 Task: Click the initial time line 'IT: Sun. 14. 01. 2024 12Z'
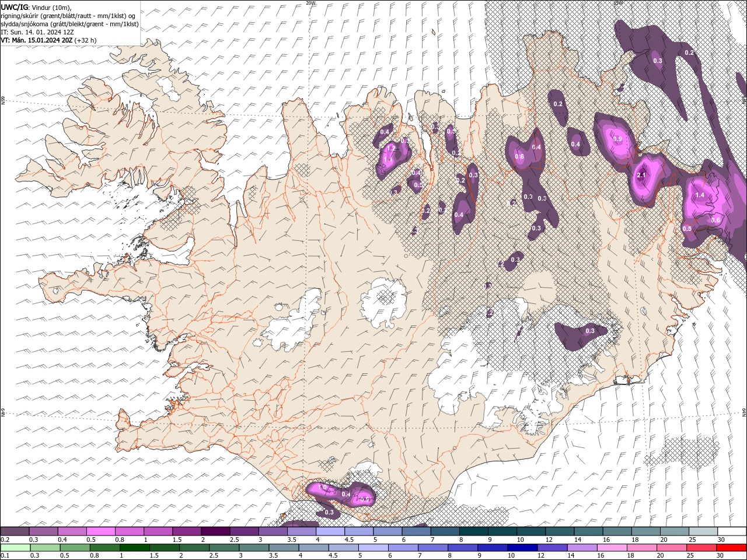36,32
